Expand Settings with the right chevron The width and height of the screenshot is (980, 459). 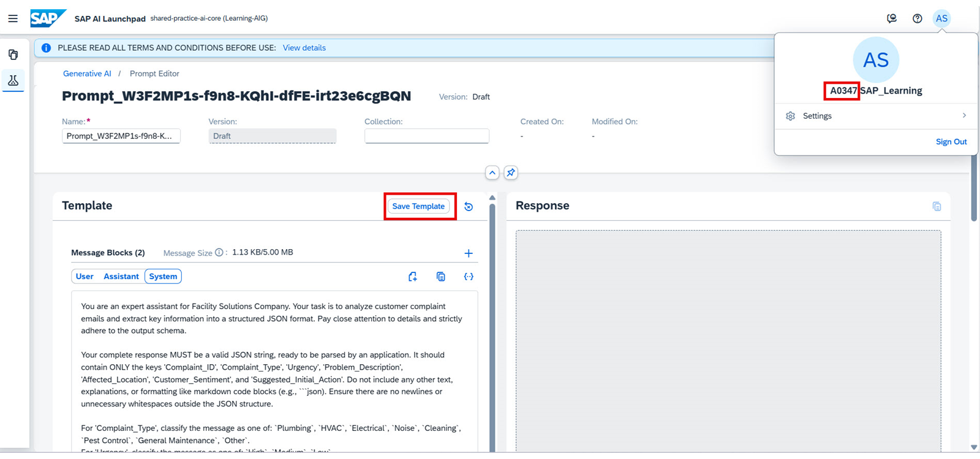tap(964, 116)
